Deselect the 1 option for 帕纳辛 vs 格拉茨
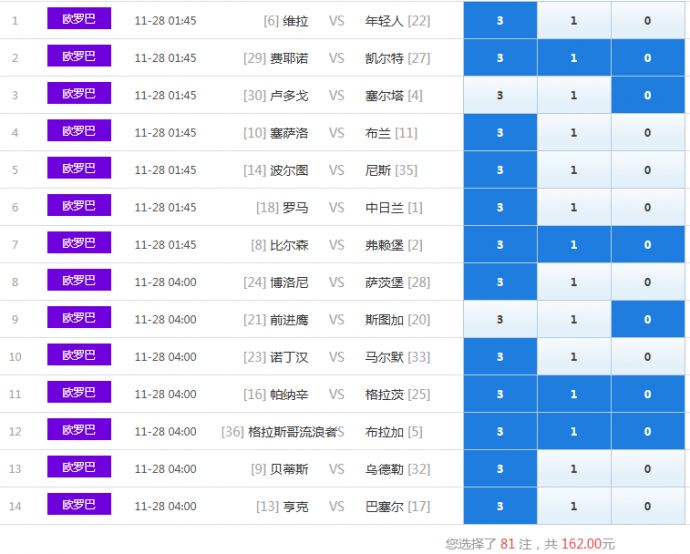The width and height of the screenshot is (690, 554). (x=573, y=394)
